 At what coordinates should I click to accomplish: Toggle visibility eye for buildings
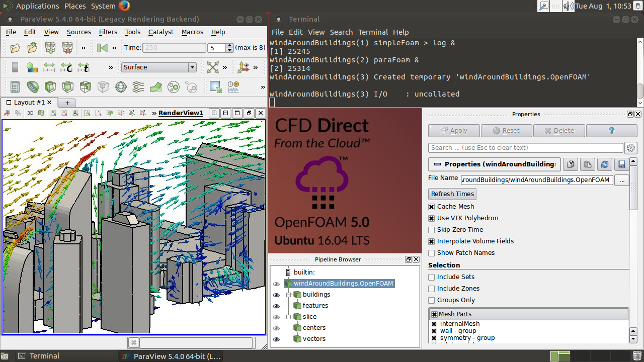click(276, 295)
